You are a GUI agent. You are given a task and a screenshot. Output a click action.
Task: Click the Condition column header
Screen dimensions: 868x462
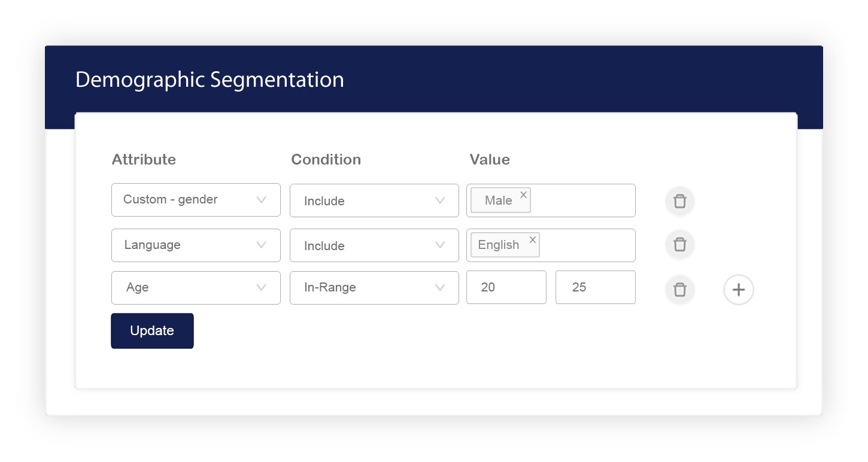(326, 160)
